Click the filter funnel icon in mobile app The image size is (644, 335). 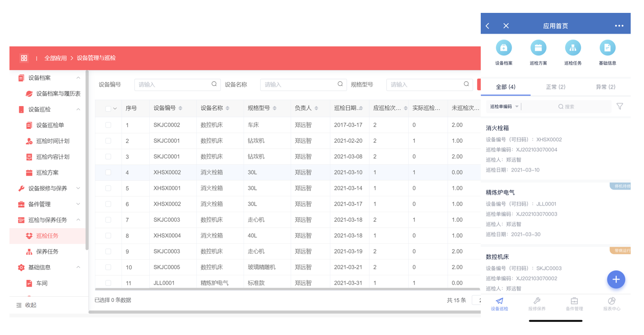620,106
